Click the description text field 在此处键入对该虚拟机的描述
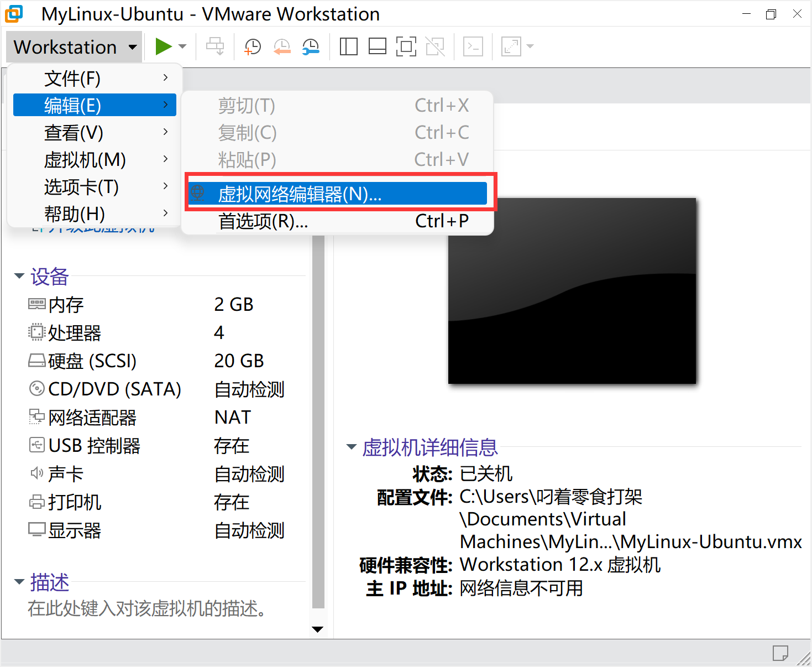Viewport: 812px width, 667px height. [x=149, y=608]
